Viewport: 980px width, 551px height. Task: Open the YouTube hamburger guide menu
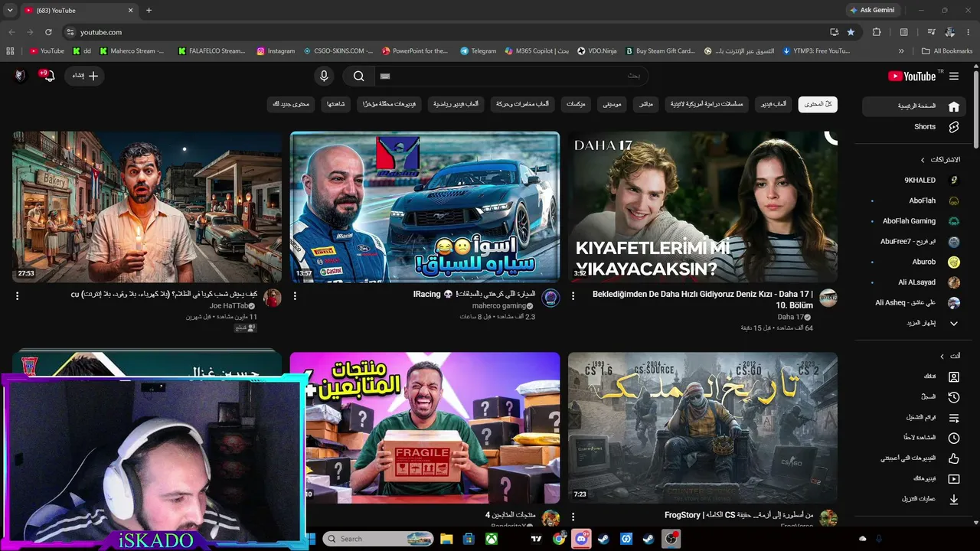954,76
